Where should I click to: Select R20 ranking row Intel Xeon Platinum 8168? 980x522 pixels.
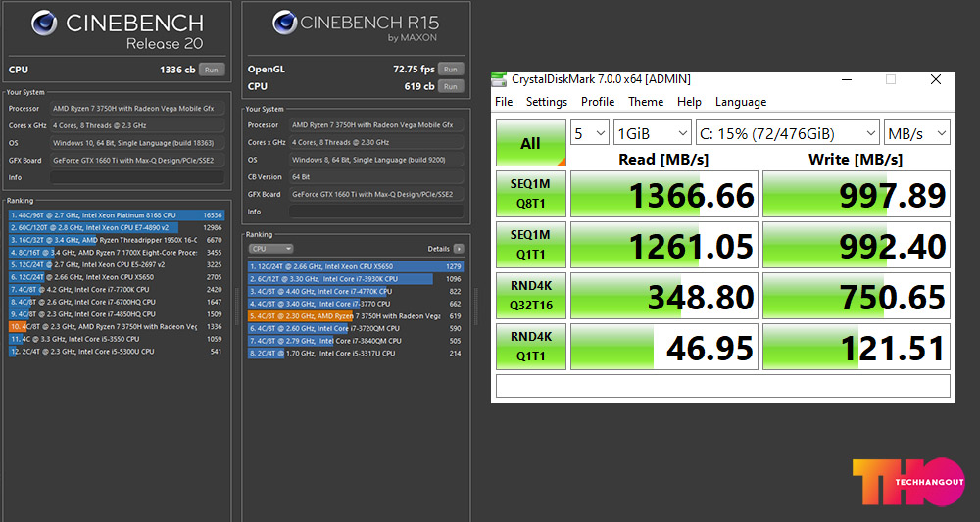117,215
